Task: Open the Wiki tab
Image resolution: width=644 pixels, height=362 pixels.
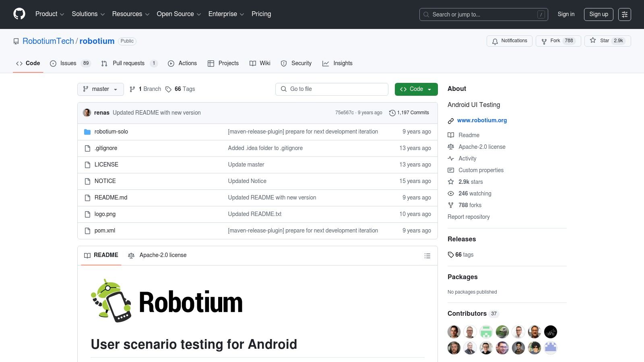Action: pyautogui.click(x=260, y=64)
